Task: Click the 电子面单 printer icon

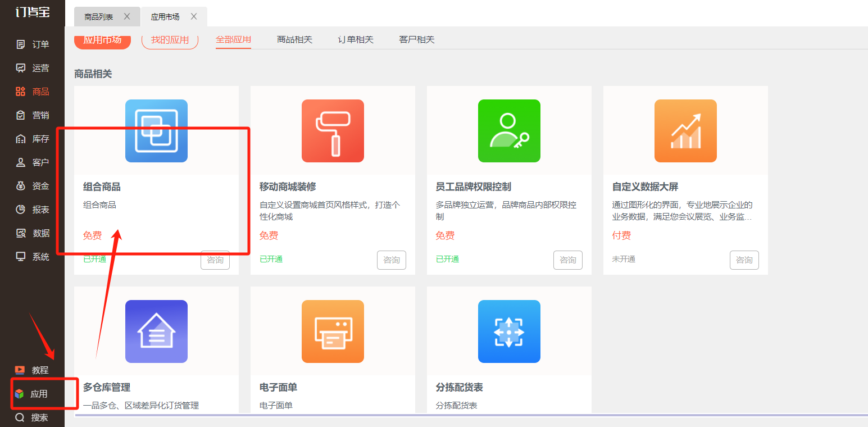Action: (x=333, y=331)
